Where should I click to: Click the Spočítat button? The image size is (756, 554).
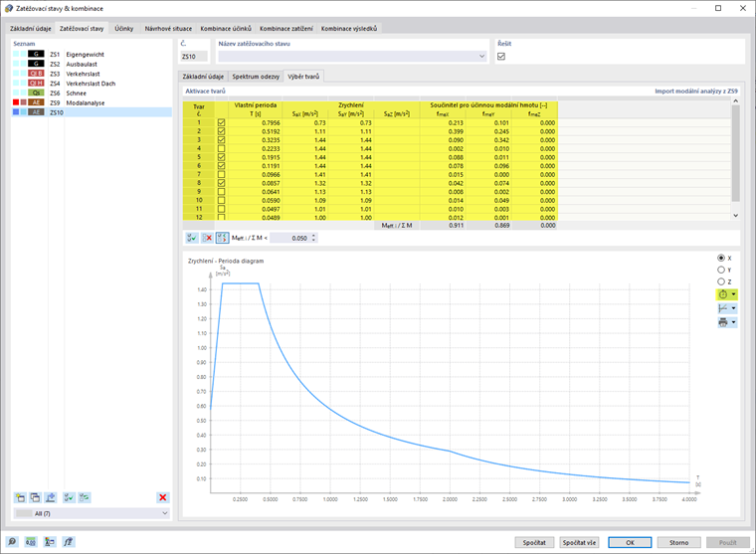pos(534,542)
